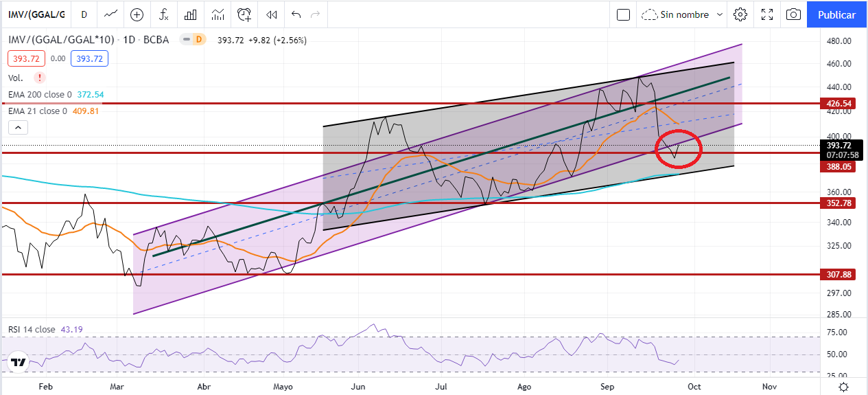
Task: Undo the last action
Action: coord(296,14)
